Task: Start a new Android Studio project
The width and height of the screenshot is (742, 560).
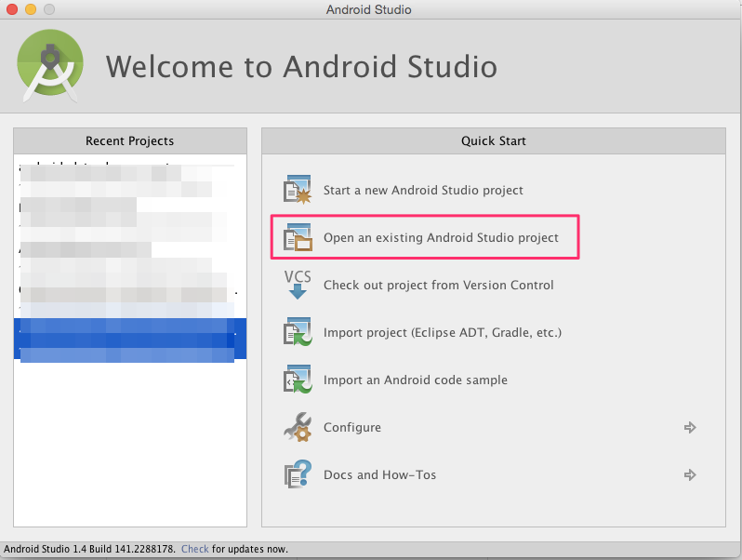Action: pyautogui.click(x=423, y=191)
